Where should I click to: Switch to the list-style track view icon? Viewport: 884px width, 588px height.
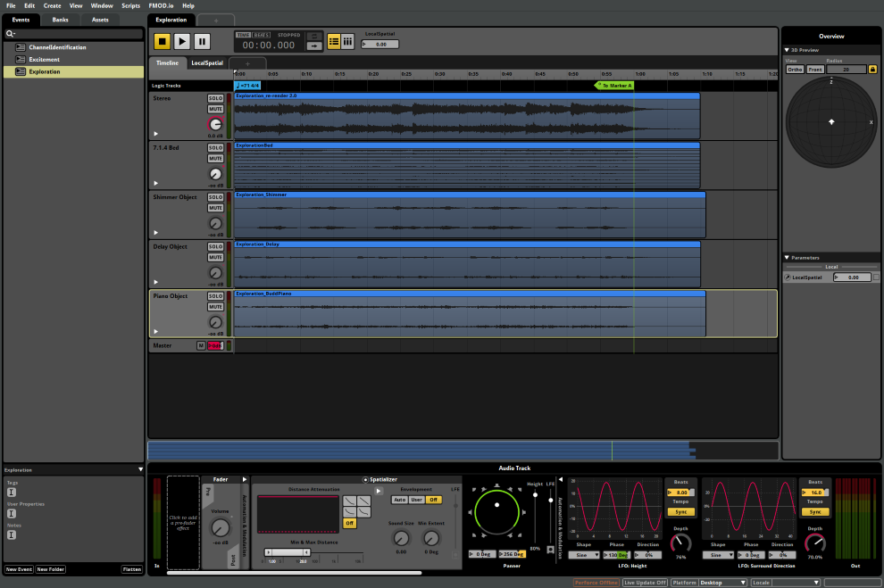point(334,41)
